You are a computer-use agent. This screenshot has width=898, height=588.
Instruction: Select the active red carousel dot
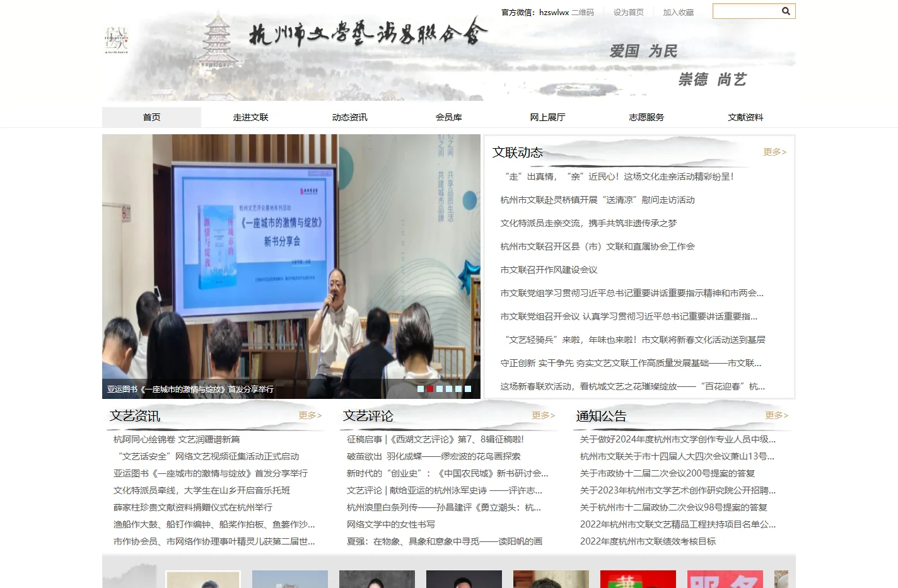click(x=430, y=389)
